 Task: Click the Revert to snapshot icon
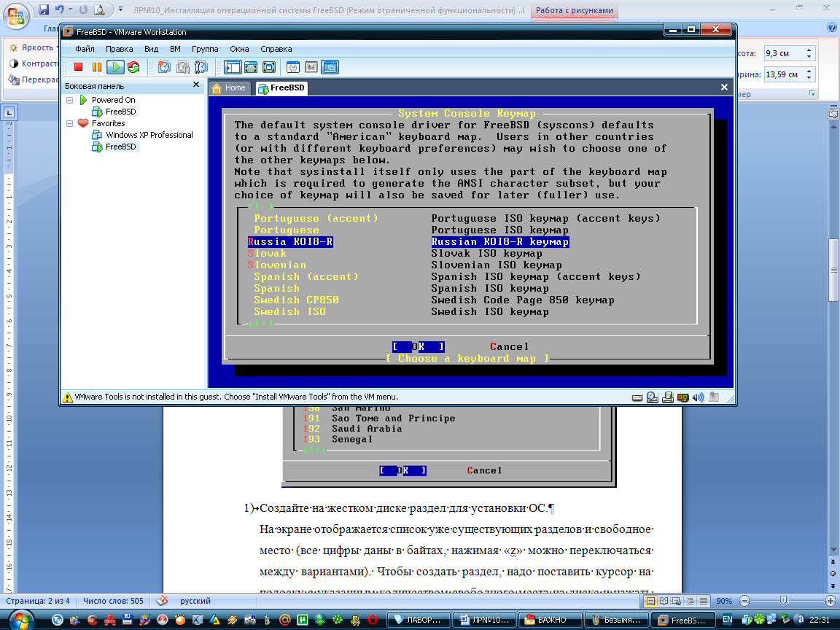[183, 67]
